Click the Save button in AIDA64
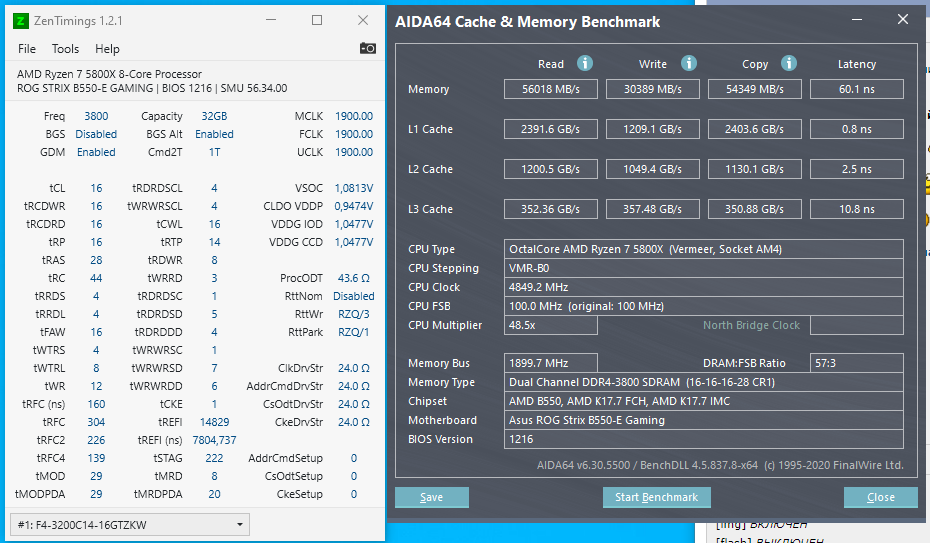The width and height of the screenshot is (930, 543). point(432,497)
